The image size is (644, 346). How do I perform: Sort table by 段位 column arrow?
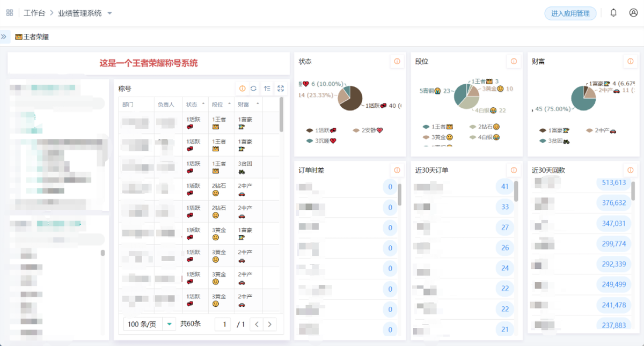[x=229, y=104]
